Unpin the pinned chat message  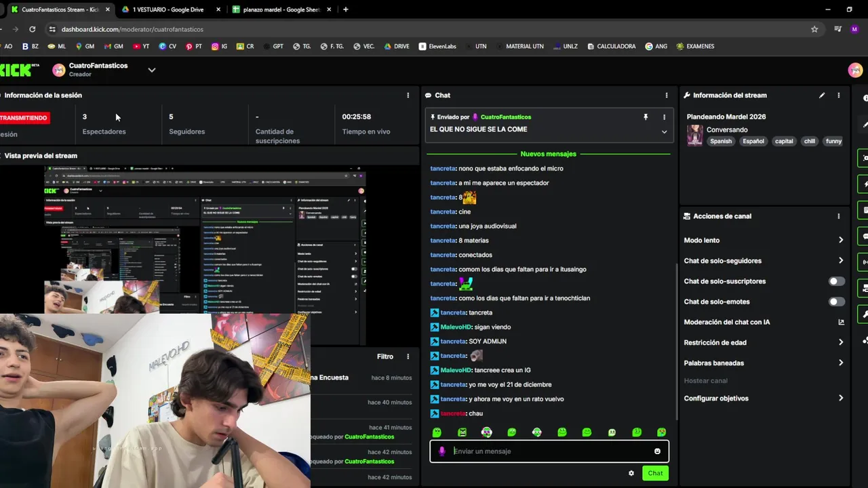click(x=646, y=117)
